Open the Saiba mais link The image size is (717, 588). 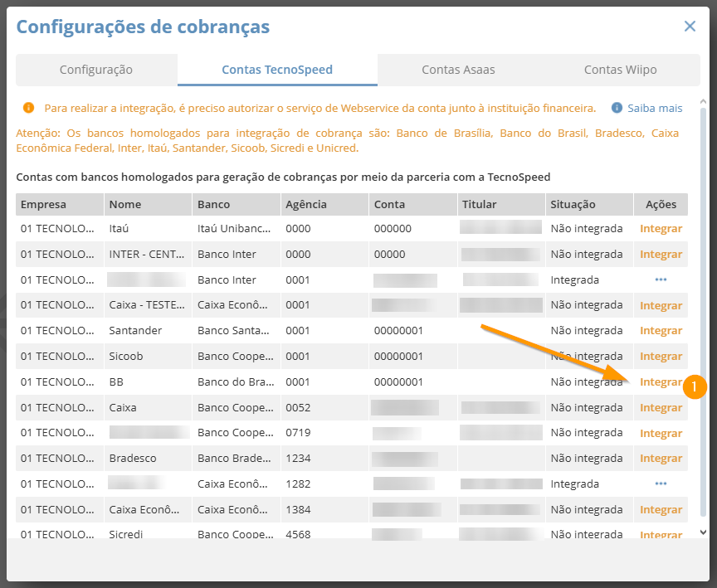point(655,108)
